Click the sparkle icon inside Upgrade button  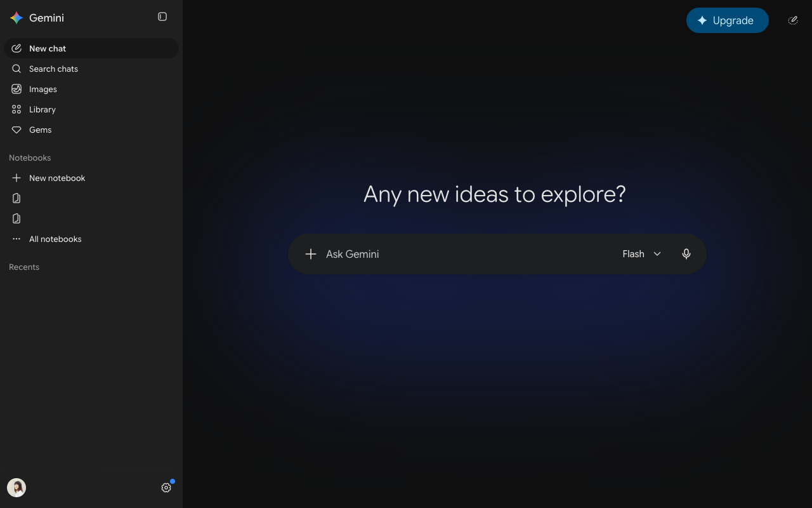coord(702,20)
